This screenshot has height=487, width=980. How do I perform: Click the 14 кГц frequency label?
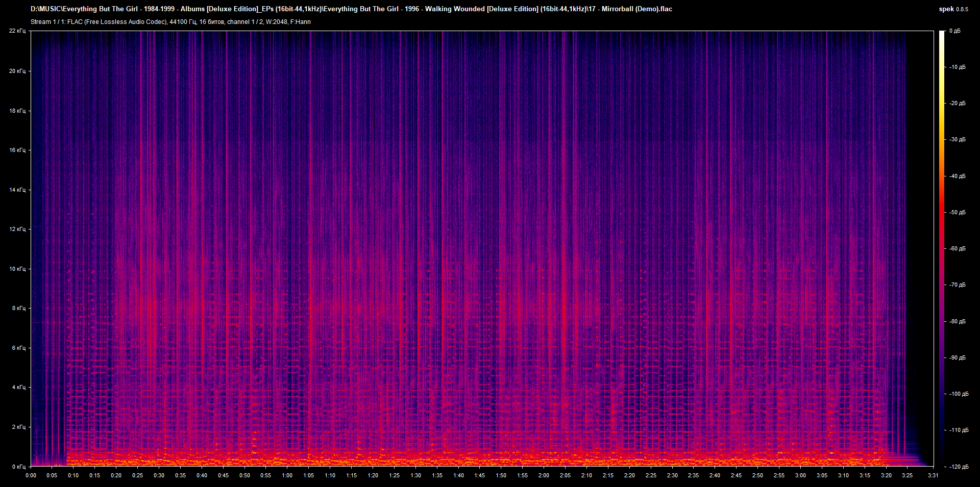pos(17,190)
